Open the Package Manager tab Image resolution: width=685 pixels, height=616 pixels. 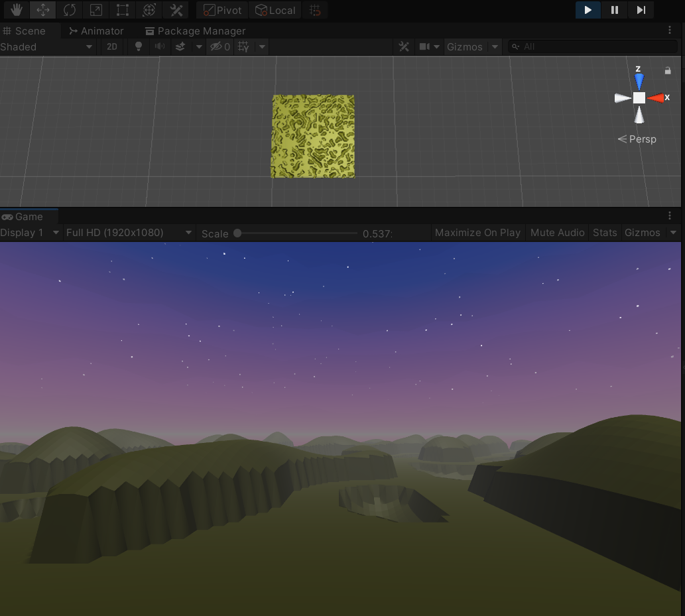click(195, 31)
